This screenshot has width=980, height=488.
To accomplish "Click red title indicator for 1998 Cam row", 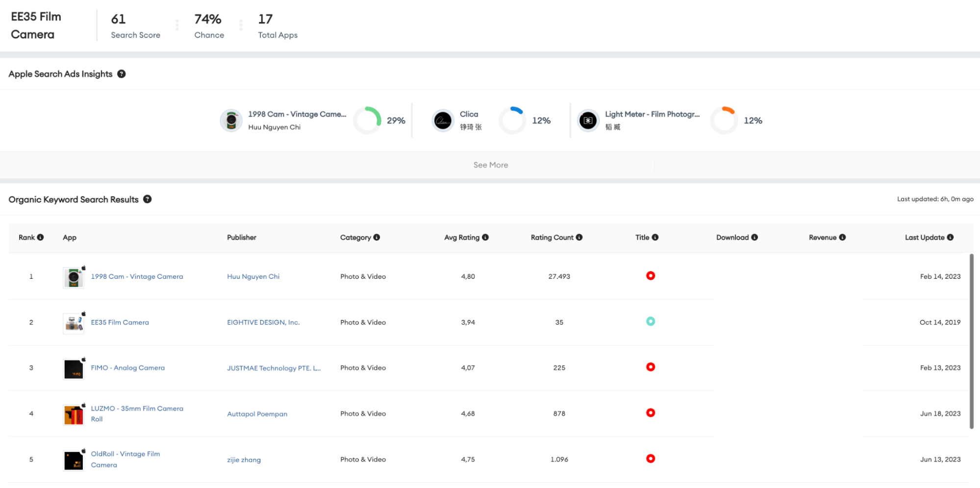I will (651, 276).
